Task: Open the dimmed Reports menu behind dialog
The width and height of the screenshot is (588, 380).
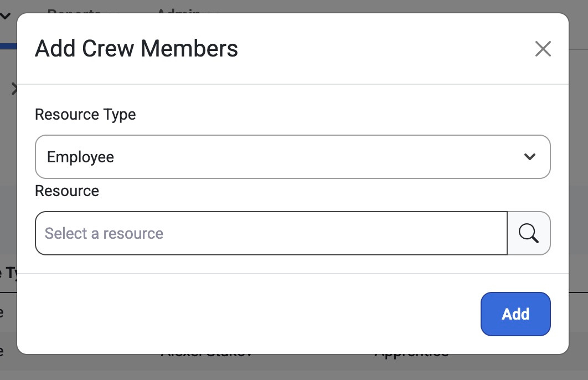Action: 83,11
